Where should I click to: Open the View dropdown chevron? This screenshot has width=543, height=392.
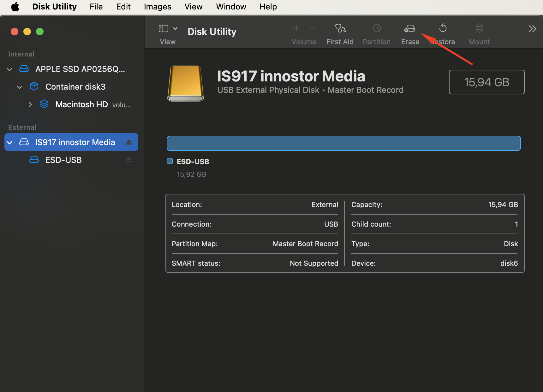pos(175,28)
